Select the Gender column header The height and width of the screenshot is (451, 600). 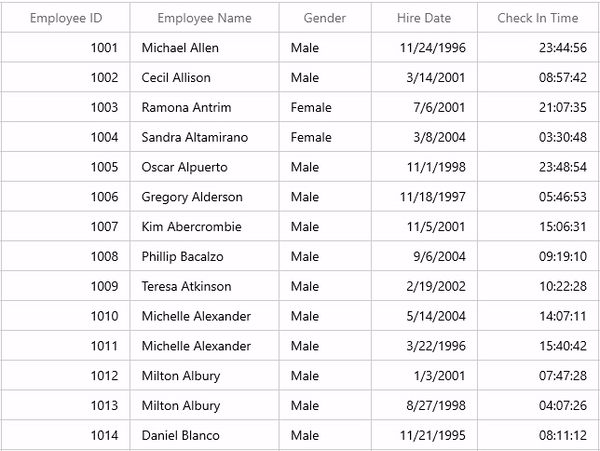[x=324, y=18]
